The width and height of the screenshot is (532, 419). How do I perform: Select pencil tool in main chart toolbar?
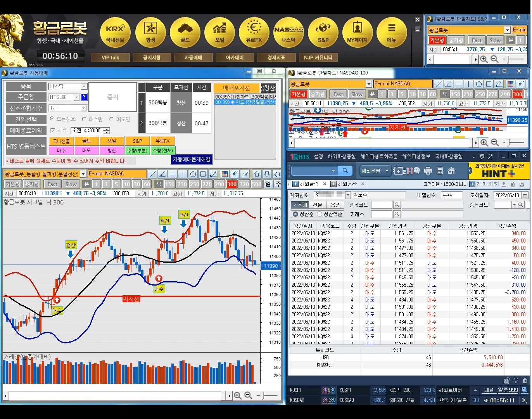coord(213,174)
